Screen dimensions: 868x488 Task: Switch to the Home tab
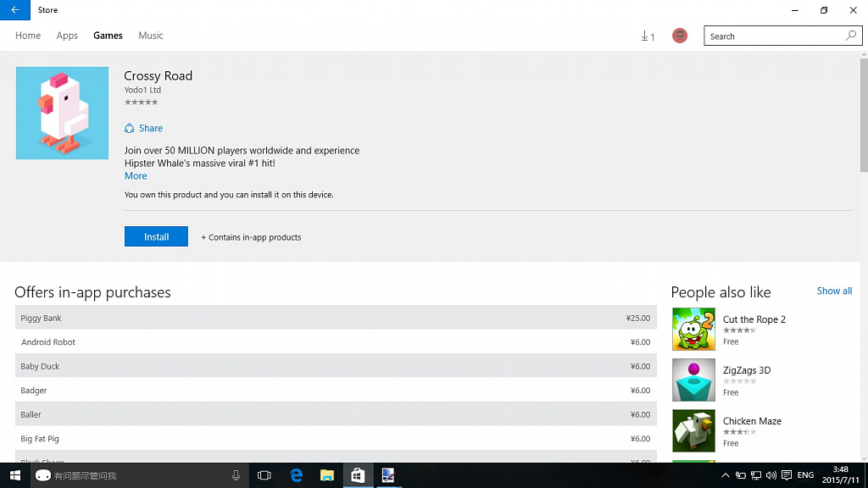[28, 36]
